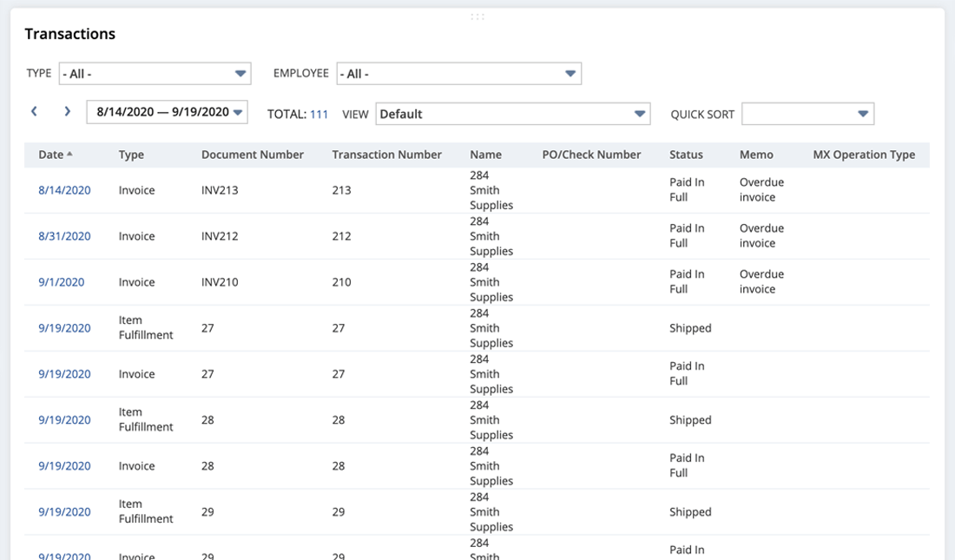This screenshot has height=560, width=955.
Task: Sort by the Type column header
Action: (x=131, y=155)
